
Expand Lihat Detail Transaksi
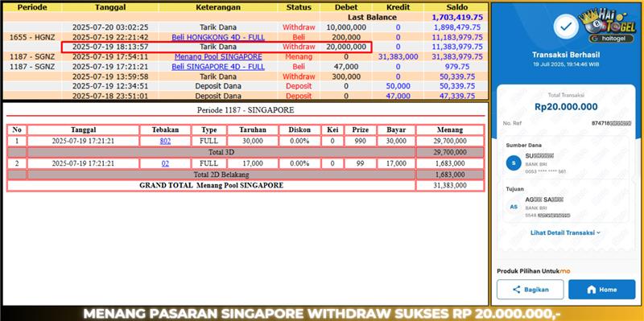click(565, 233)
